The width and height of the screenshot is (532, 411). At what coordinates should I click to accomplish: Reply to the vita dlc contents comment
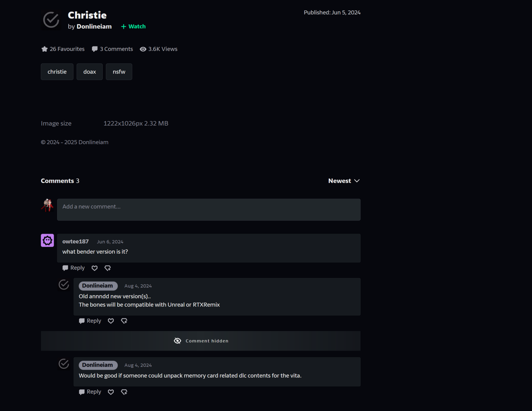click(x=90, y=392)
